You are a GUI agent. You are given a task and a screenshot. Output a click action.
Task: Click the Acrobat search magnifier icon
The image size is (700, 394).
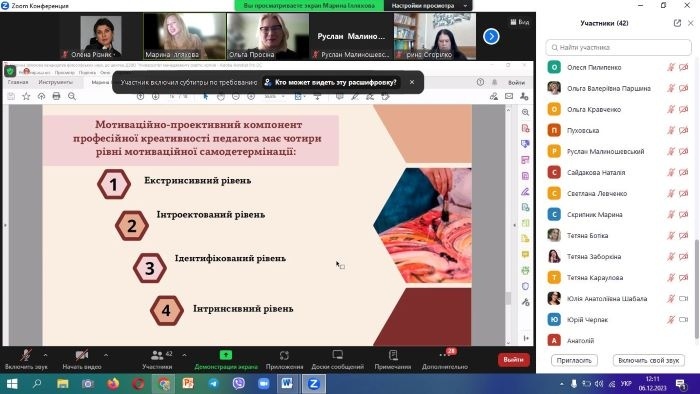click(72, 96)
